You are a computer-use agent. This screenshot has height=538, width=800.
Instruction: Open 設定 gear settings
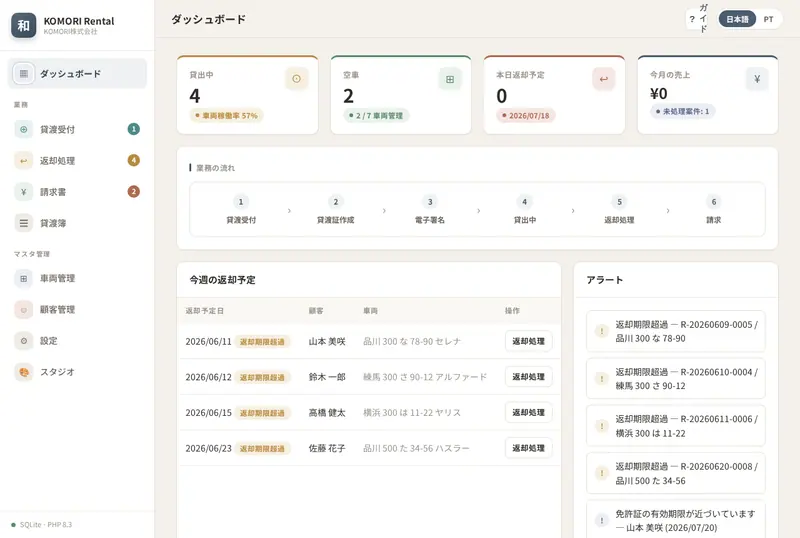click(77, 340)
